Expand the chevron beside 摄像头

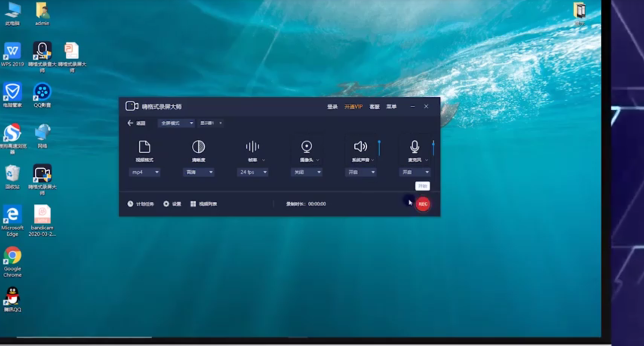318,160
